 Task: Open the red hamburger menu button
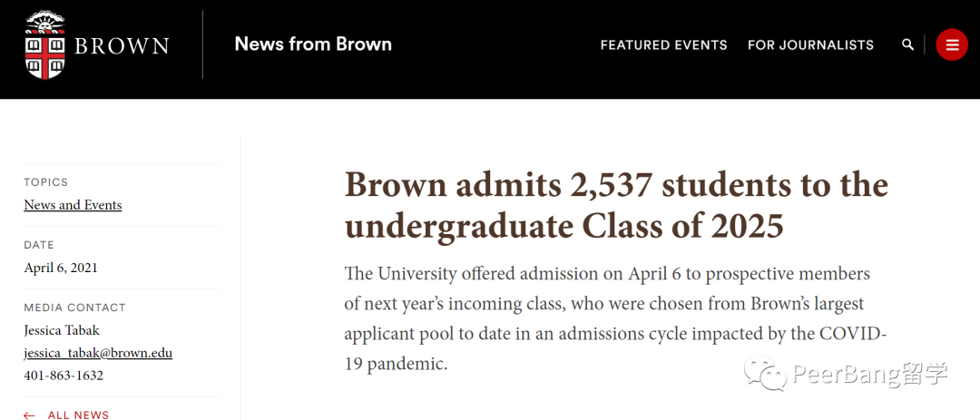pyautogui.click(x=952, y=45)
